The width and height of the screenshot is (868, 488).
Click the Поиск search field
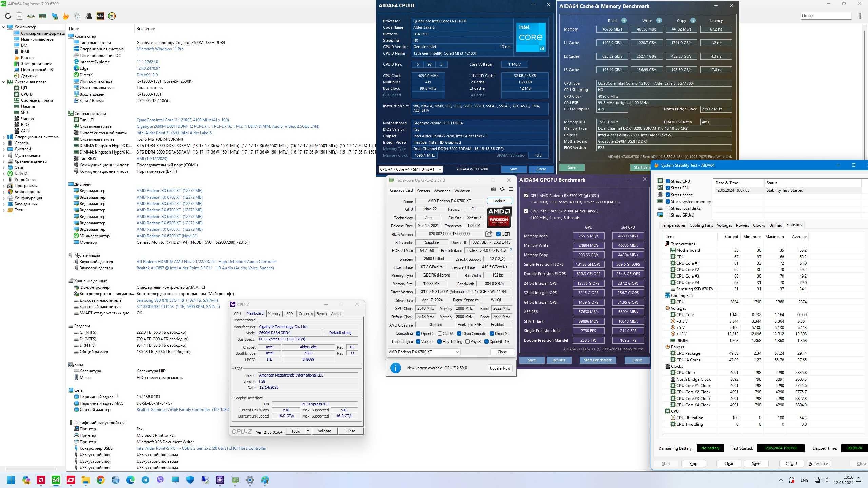coord(826,16)
